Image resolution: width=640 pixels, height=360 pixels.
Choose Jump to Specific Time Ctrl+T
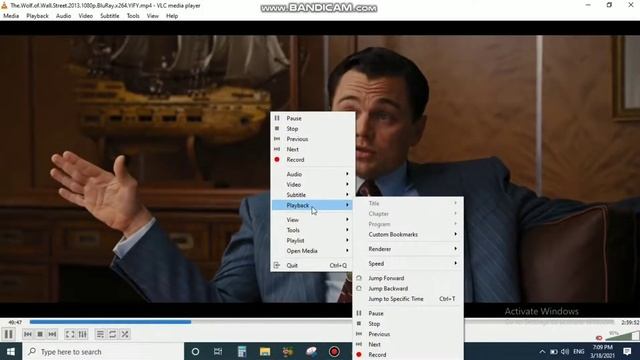click(x=408, y=299)
